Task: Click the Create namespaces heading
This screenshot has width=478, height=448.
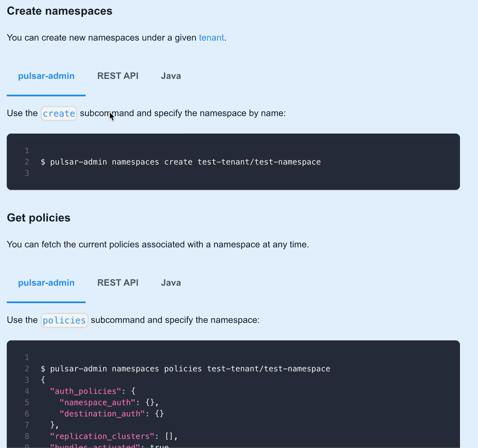Action: click(59, 11)
